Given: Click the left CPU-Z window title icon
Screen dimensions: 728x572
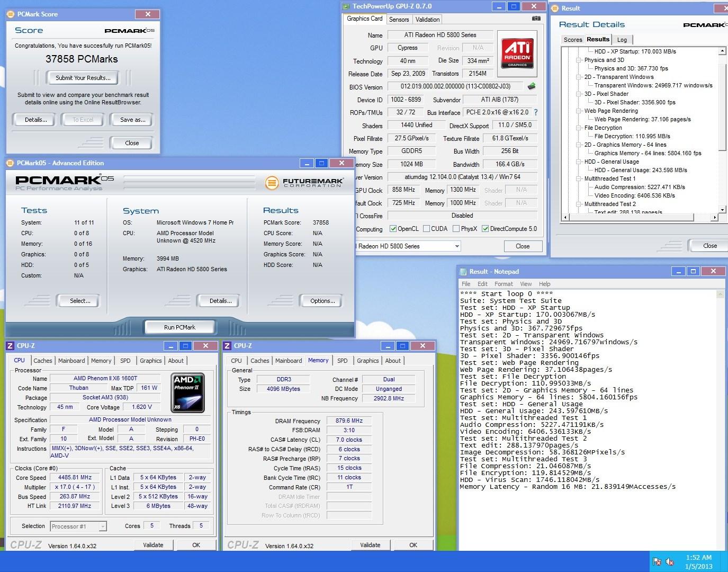Looking at the screenshot, I should click(x=10, y=346).
